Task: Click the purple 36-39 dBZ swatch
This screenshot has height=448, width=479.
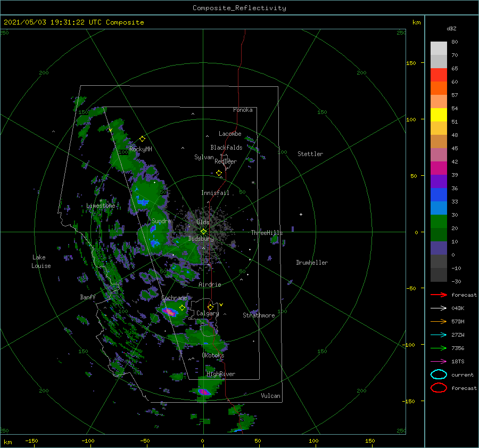Action: 439,182
